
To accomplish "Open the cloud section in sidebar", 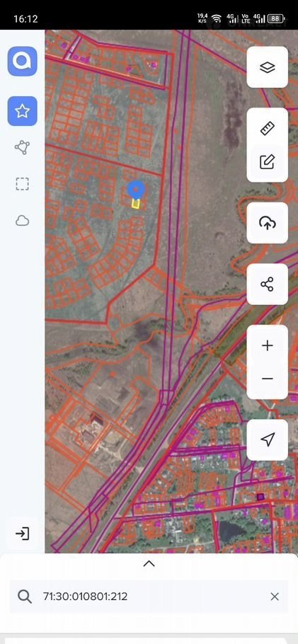I will click(x=22, y=221).
